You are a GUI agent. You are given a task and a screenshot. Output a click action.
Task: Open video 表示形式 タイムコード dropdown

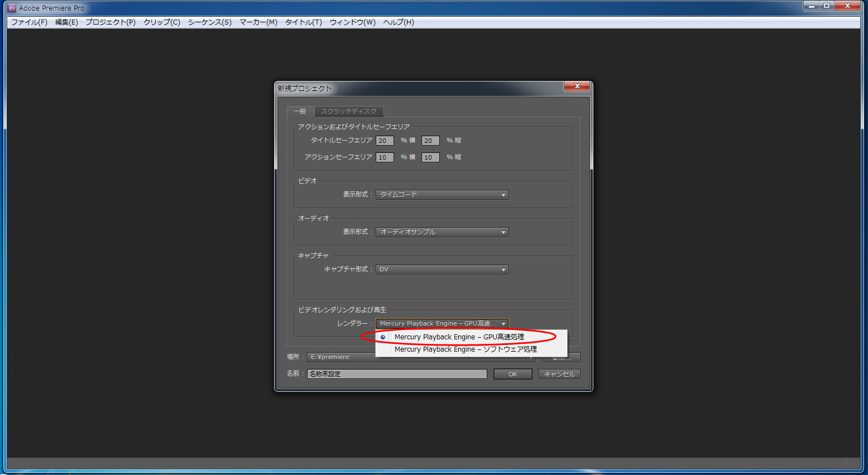[442, 195]
